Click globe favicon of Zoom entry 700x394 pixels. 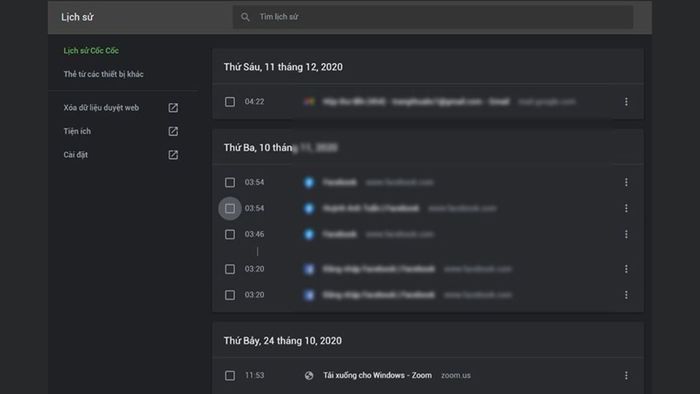tap(309, 376)
